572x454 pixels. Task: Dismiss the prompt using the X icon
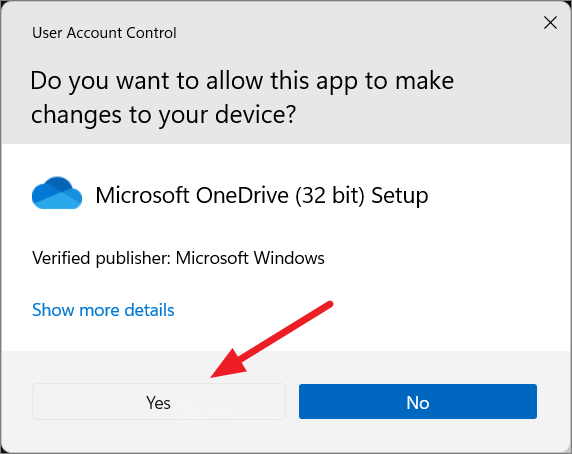tap(550, 23)
